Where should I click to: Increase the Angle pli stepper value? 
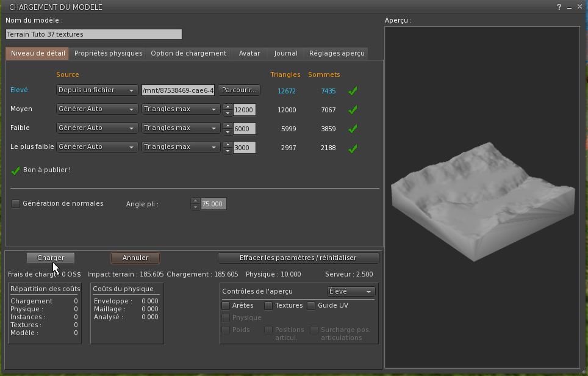coord(195,200)
